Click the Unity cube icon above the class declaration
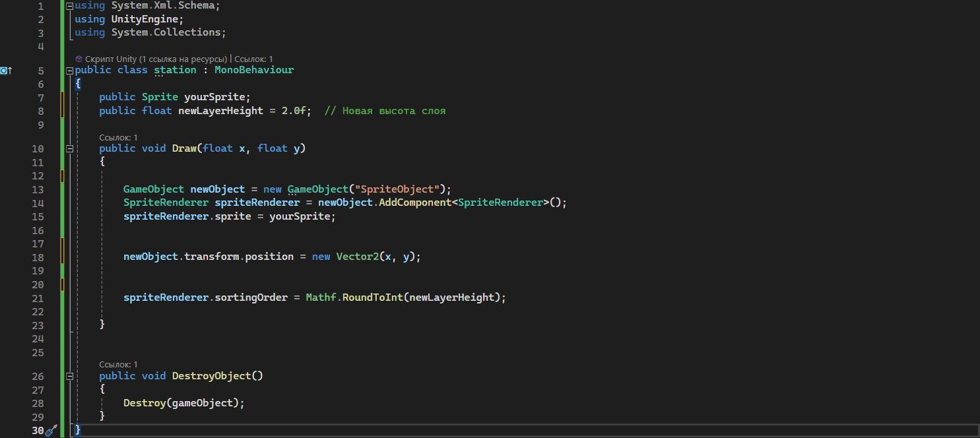The width and height of the screenshot is (980, 438). 78,59
